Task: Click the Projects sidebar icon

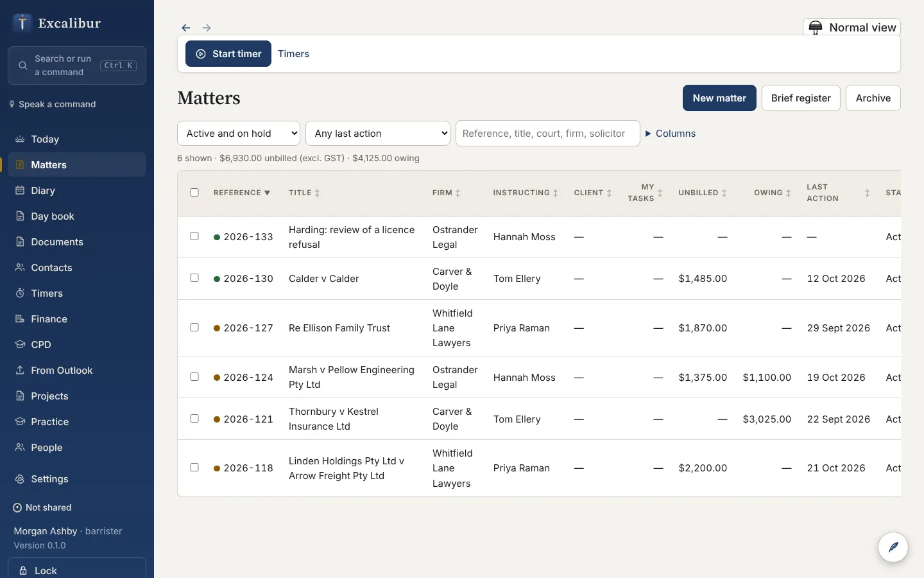Action: [x=20, y=396]
